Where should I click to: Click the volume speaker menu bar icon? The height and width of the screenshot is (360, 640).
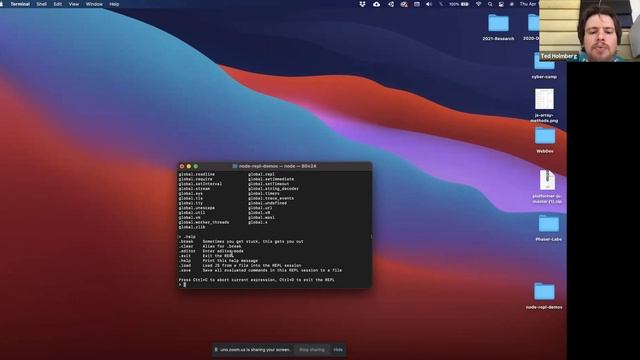click(429, 4)
